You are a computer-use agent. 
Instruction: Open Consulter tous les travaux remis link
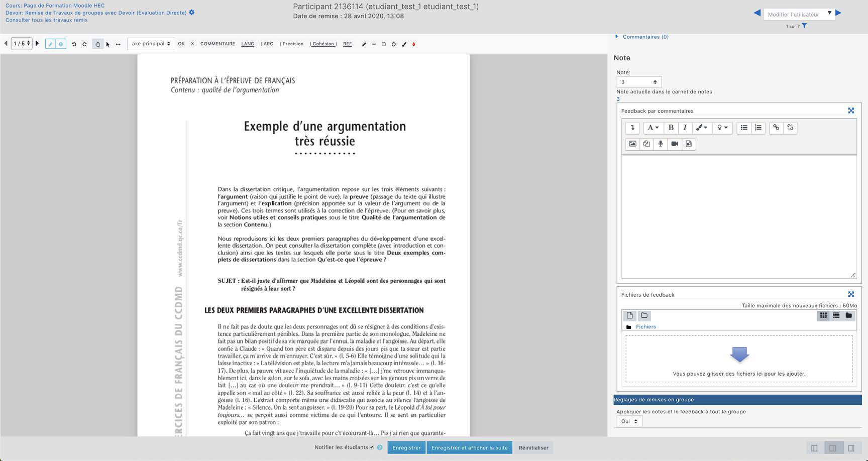coord(46,20)
